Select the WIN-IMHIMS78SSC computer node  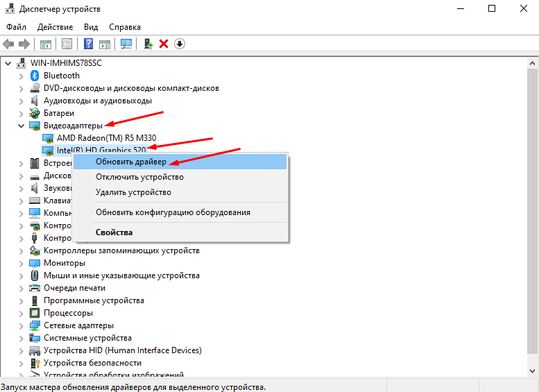coord(66,63)
